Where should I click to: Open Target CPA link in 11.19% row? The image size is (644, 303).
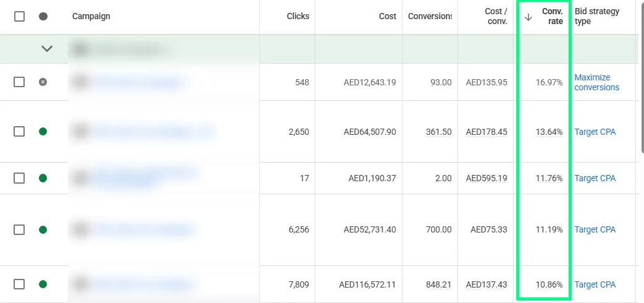coord(595,230)
